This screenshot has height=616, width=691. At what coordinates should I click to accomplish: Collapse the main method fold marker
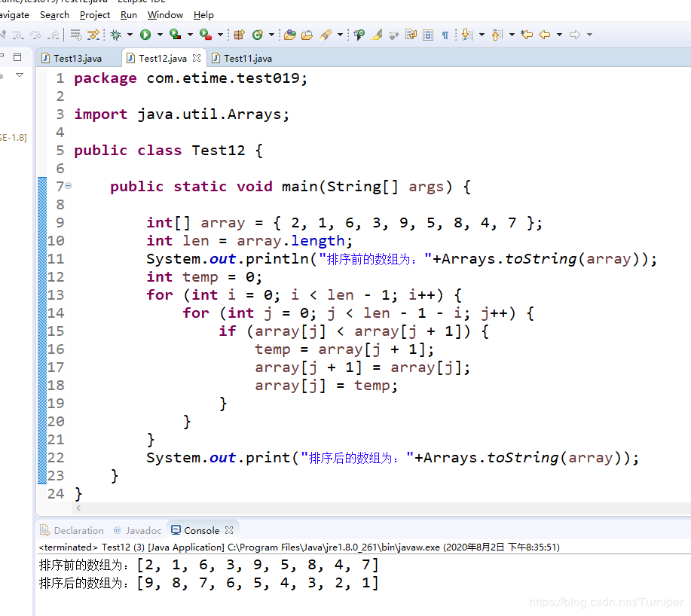(x=69, y=186)
